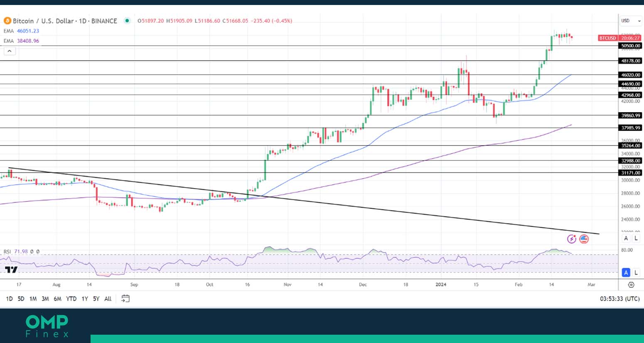The width and height of the screenshot is (644, 343).
Task: Select the 1Y time range
Action: point(85,299)
